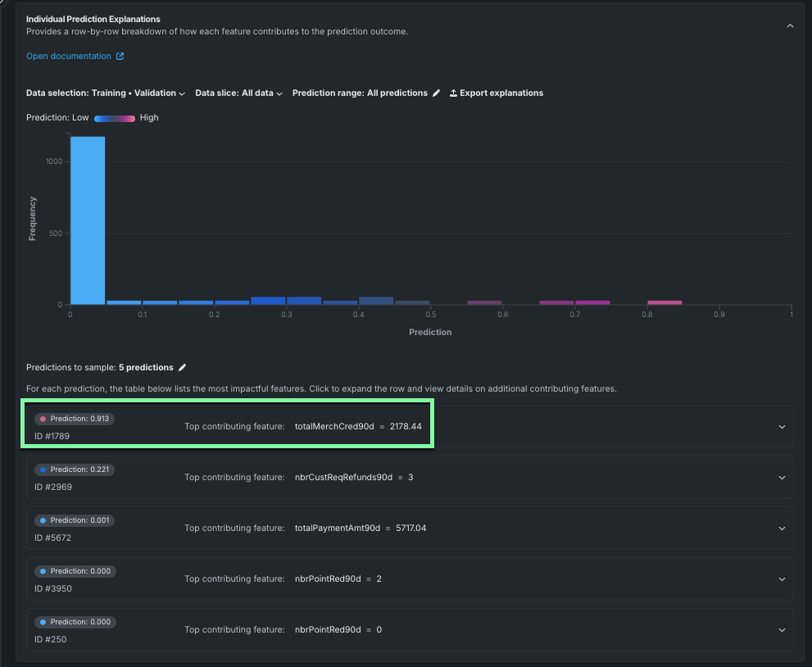Click dot on Prediction 0.001 badge

(43, 520)
